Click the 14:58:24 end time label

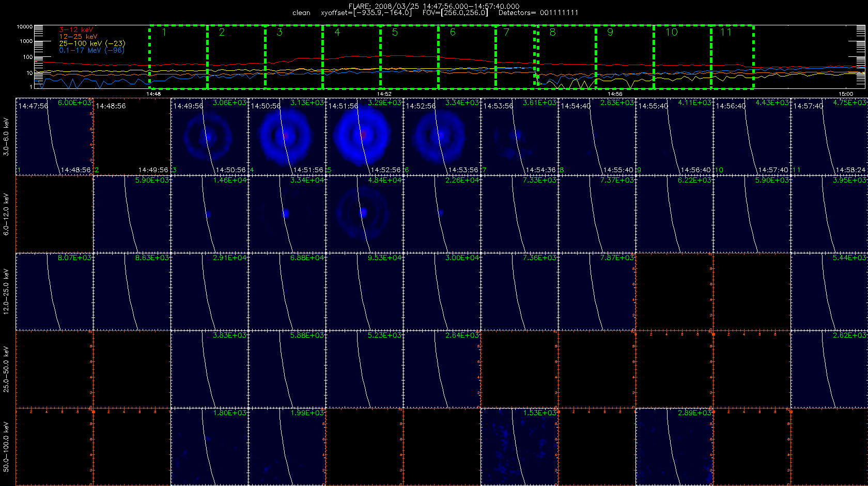[x=850, y=170]
